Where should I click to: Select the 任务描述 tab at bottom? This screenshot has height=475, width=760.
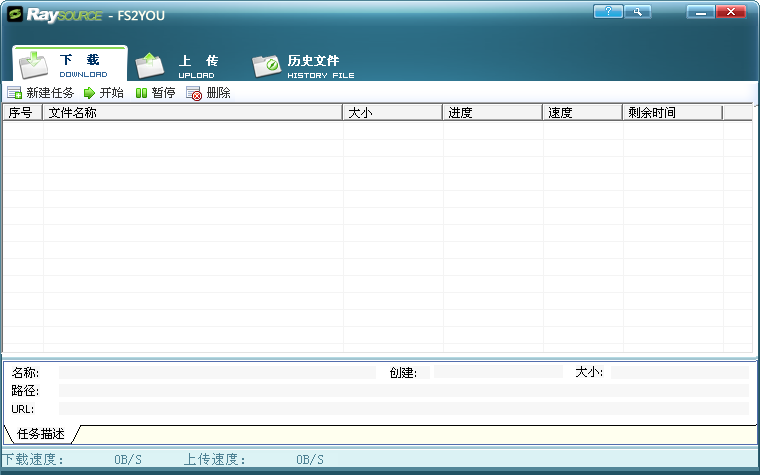(x=41, y=434)
